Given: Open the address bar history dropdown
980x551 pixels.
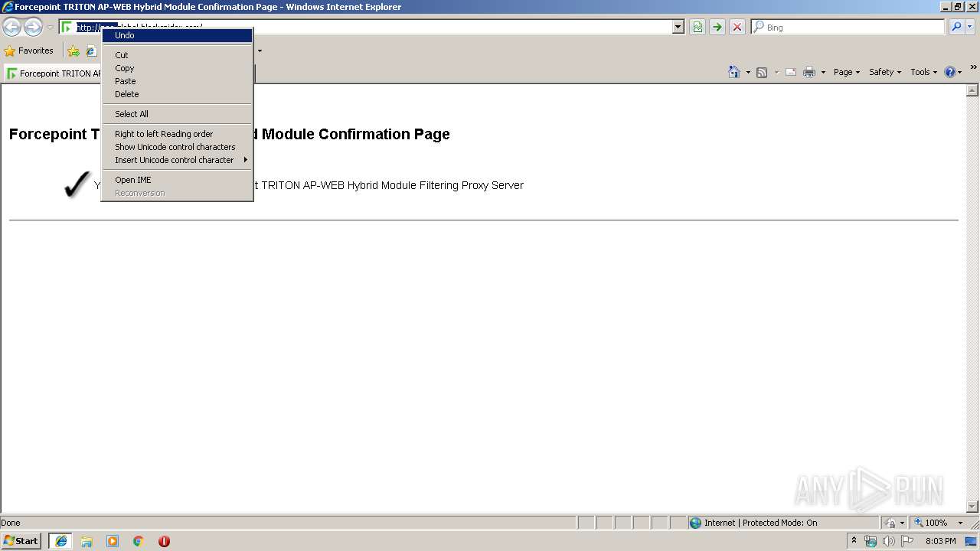Looking at the screenshot, I should tap(678, 28).
